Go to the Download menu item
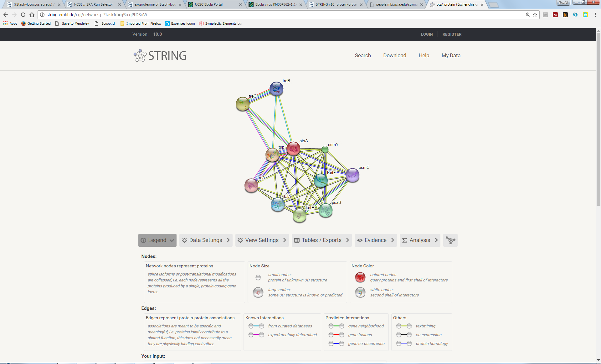The width and height of the screenshot is (601, 364). coord(394,55)
